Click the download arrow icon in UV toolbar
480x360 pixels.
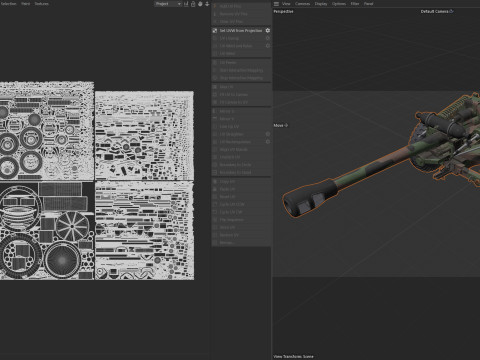(207, 4)
